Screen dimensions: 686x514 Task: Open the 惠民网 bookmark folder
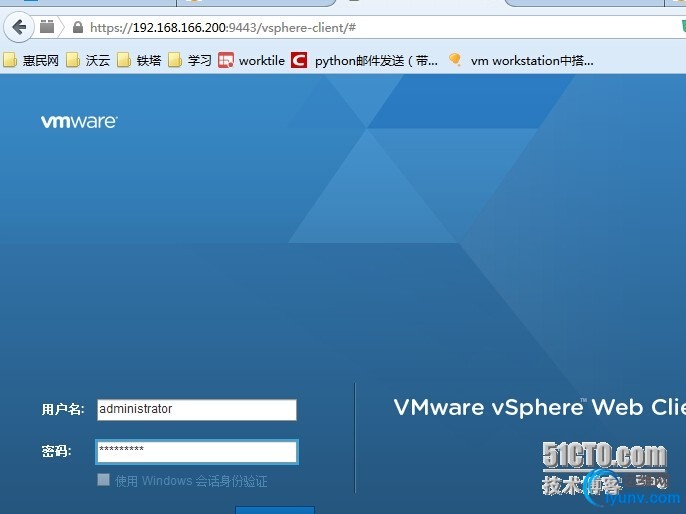coord(31,60)
